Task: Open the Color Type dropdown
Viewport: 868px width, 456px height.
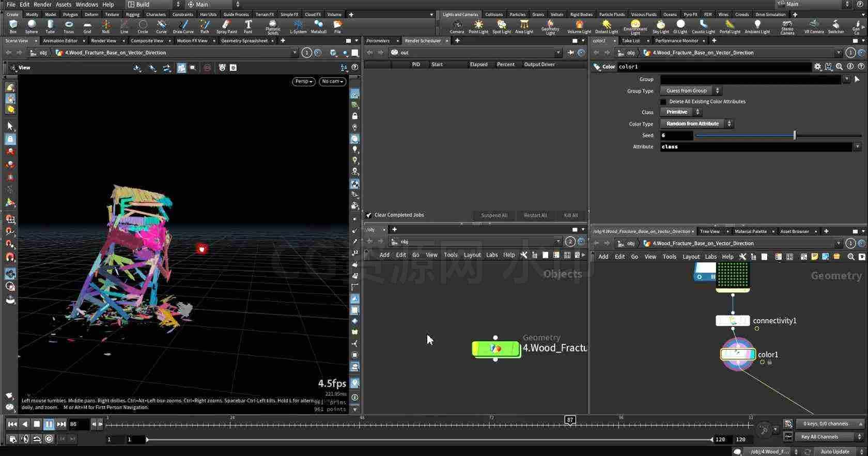Action: [x=696, y=123]
